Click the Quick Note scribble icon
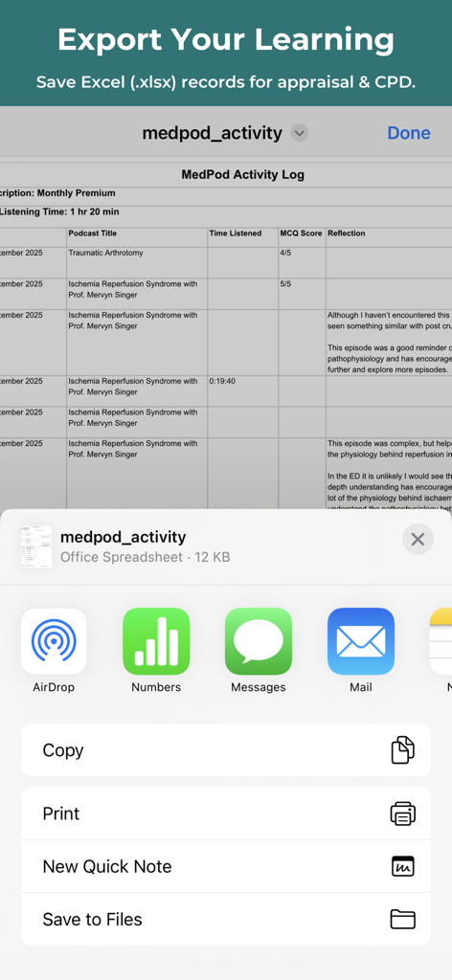The height and width of the screenshot is (980, 452). (402, 866)
